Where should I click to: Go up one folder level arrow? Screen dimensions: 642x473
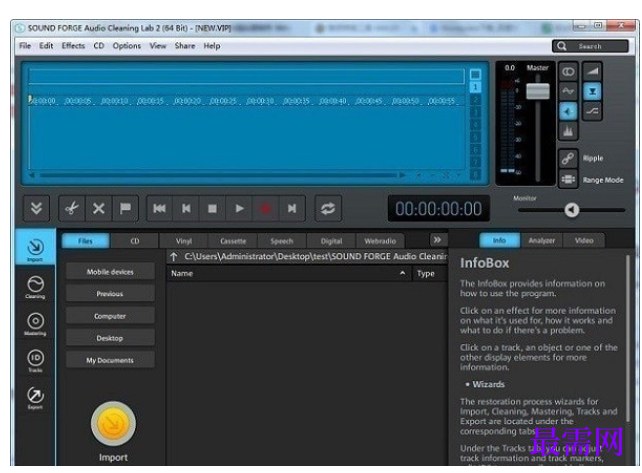[174, 257]
